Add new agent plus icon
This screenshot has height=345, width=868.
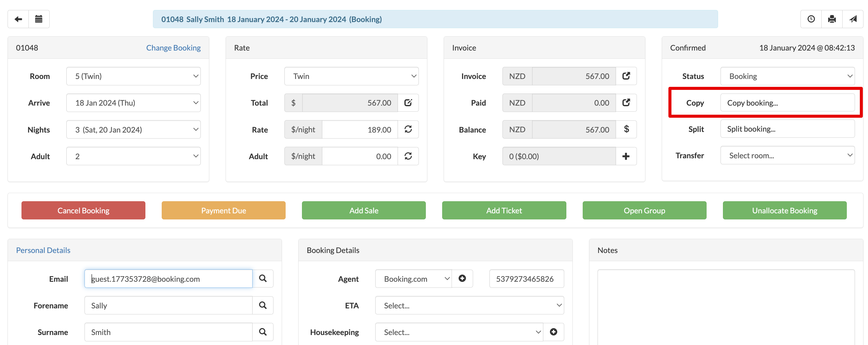pos(462,279)
